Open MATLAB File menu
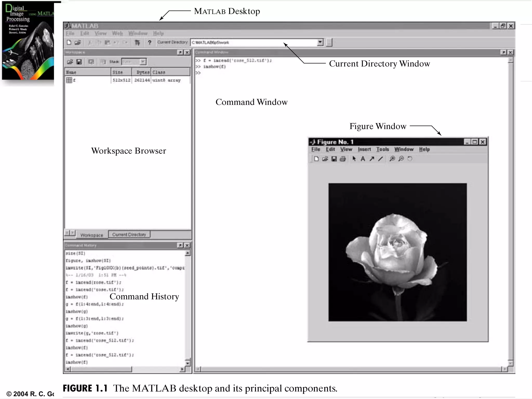The image size is (532, 399). coord(70,33)
